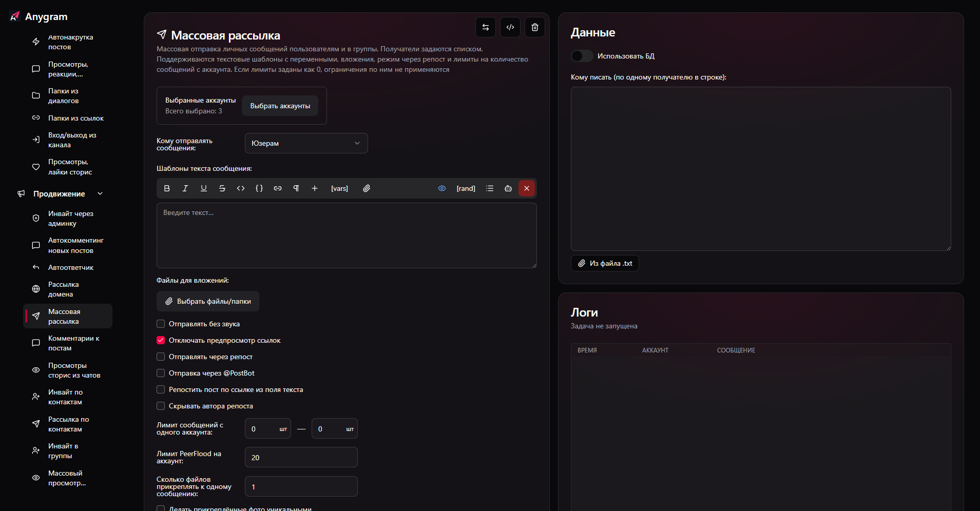Click the paragraph mark toolbar icon

coord(296,188)
